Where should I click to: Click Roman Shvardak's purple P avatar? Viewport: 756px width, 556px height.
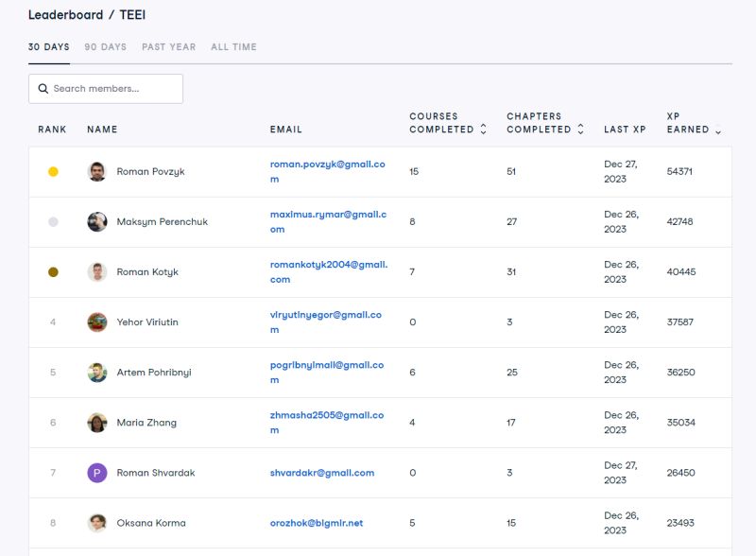97,473
